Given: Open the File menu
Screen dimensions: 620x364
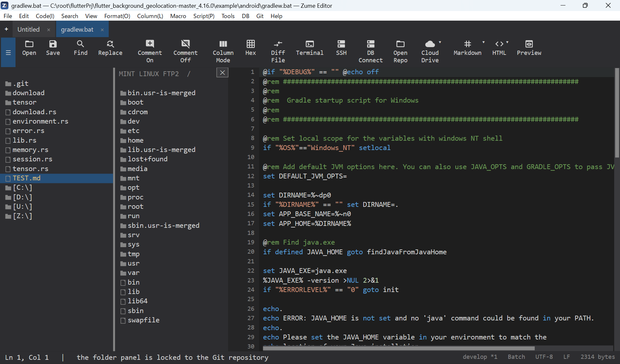Looking at the screenshot, I should [x=8, y=16].
